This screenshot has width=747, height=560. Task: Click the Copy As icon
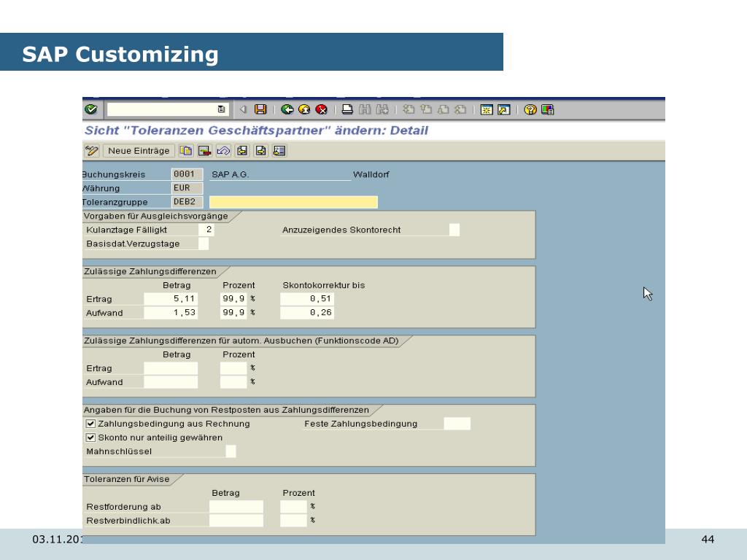pos(186,151)
